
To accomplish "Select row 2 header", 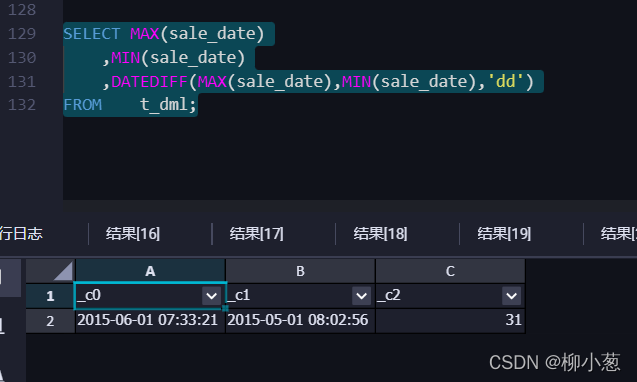I will (x=50, y=321).
